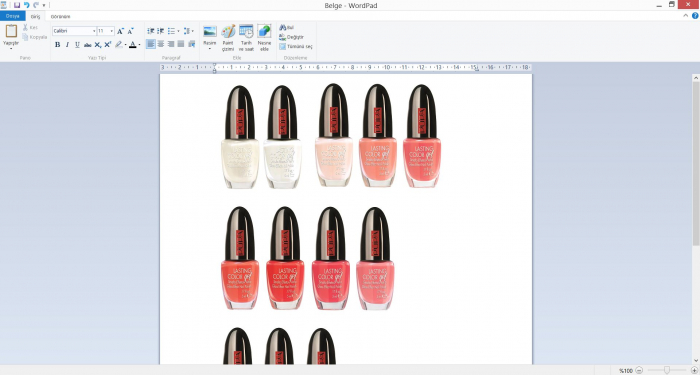Open the bullet list style dropdown
This screenshot has height=375, width=700.
point(179,31)
